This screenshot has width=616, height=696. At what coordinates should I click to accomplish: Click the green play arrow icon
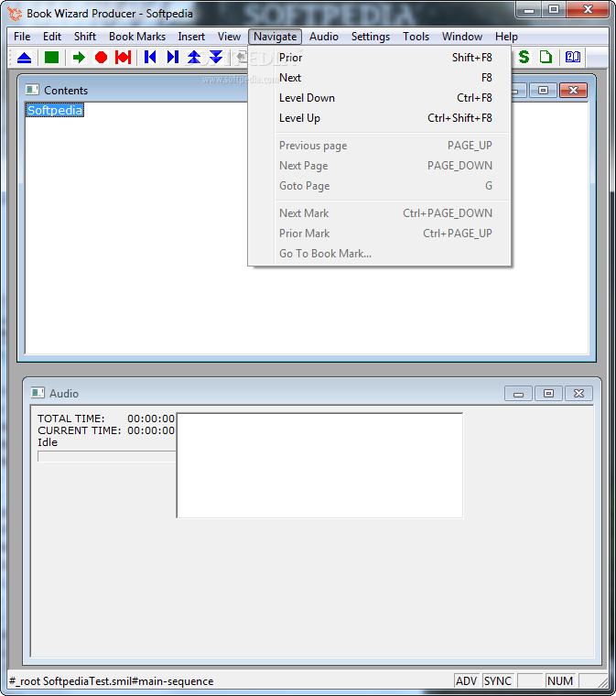tap(79, 58)
